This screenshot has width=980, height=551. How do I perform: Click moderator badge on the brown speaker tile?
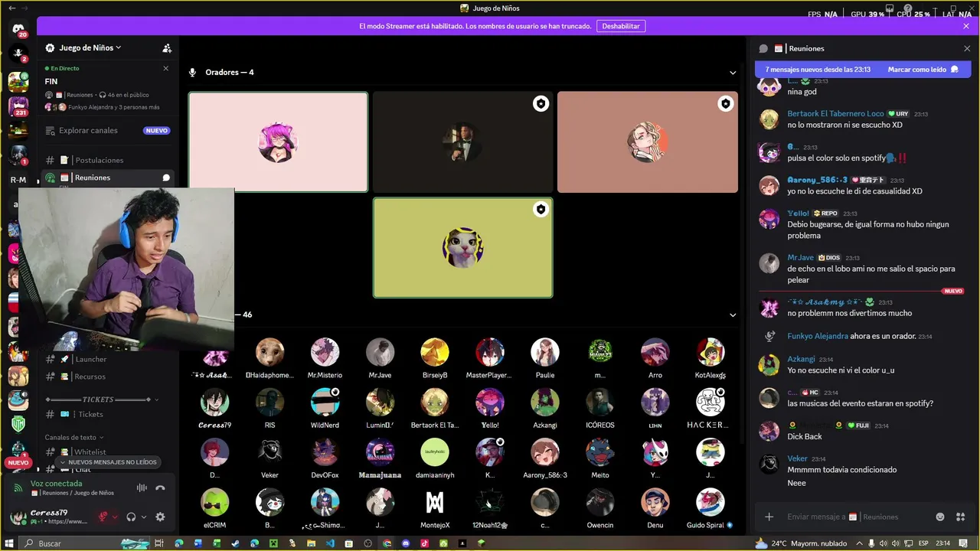(725, 103)
